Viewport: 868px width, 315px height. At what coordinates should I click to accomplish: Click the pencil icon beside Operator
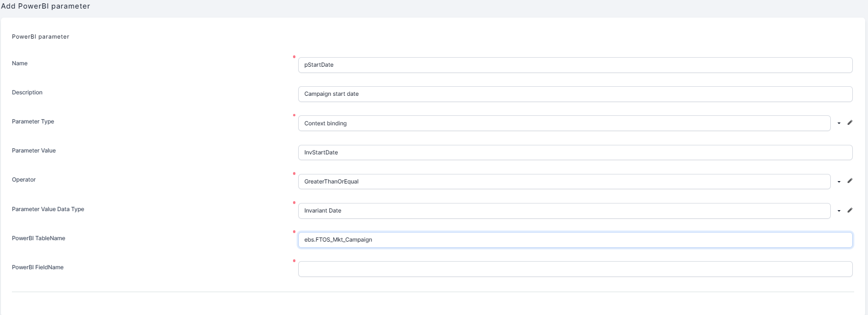850,181
